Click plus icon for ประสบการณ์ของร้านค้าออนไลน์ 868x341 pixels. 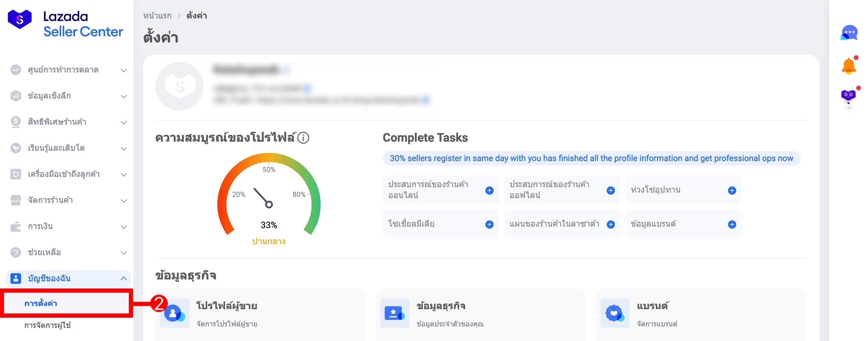click(489, 190)
